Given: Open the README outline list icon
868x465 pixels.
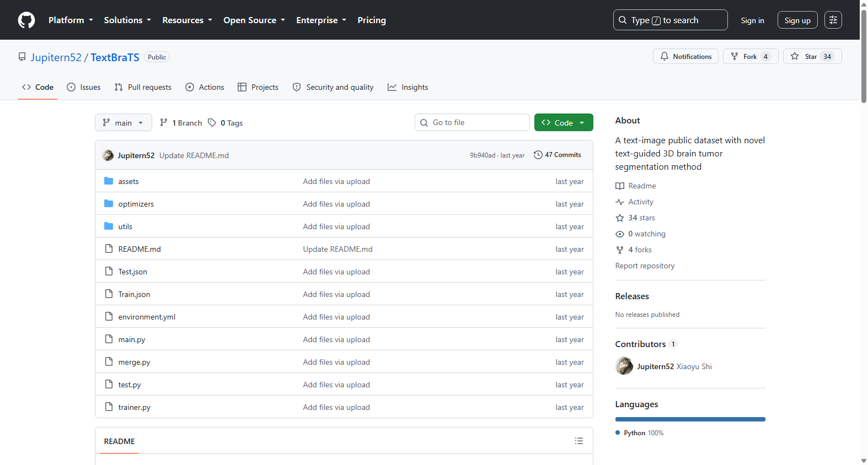Looking at the screenshot, I should 578,441.
